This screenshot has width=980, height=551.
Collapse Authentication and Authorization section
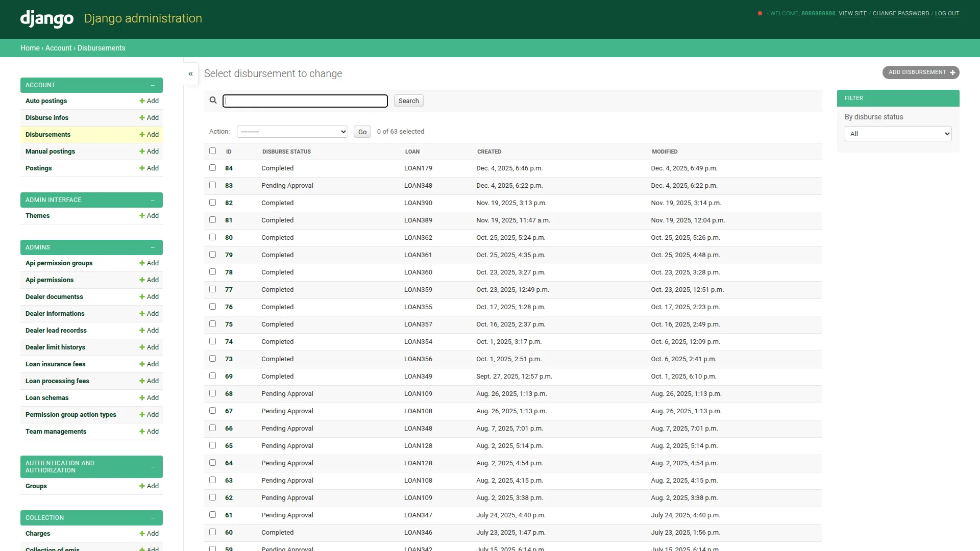pos(153,467)
